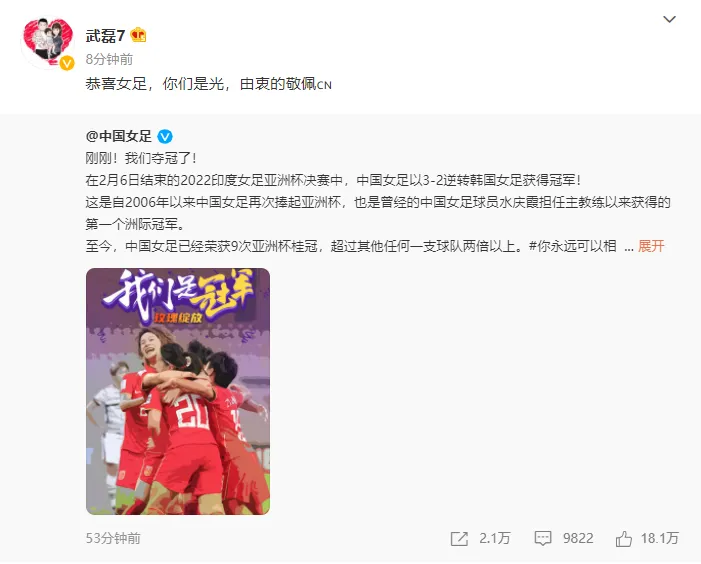
Task: Open the #你永远可以相 hashtag topic
Action: 573,246
